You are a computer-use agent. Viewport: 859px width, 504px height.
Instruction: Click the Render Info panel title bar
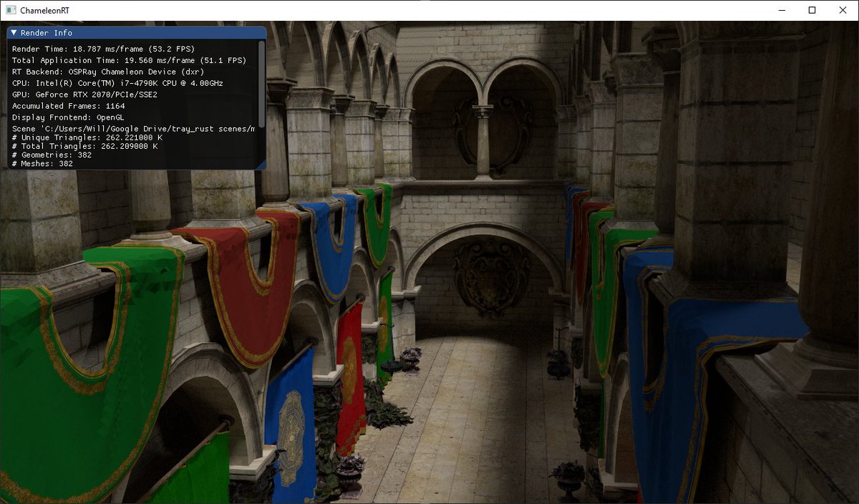[x=137, y=33]
